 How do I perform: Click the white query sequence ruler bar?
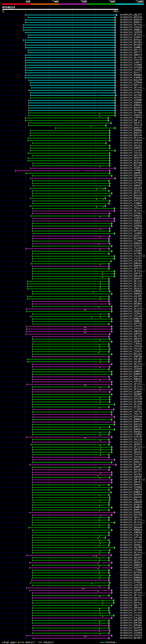(x=60, y=10)
